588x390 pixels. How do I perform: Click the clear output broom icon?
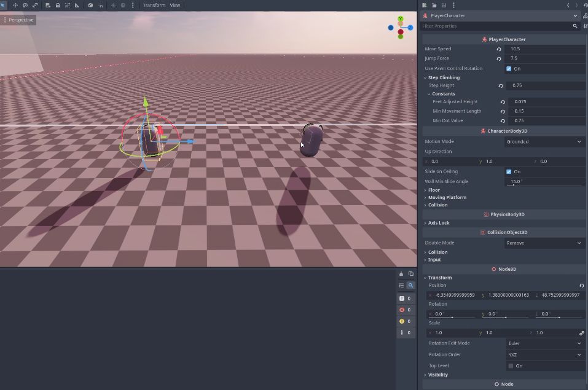click(x=401, y=274)
